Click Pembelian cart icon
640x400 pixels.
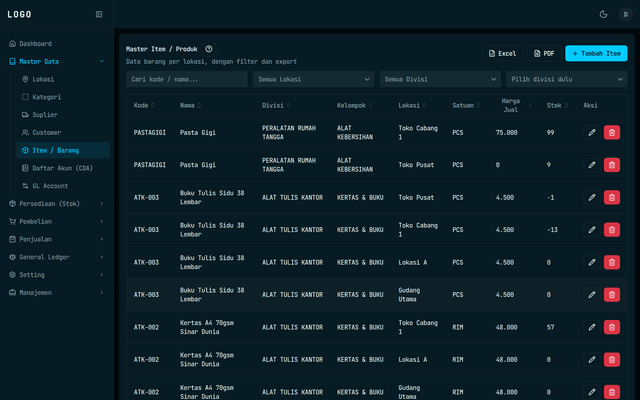pyautogui.click(x=12, y=222)
